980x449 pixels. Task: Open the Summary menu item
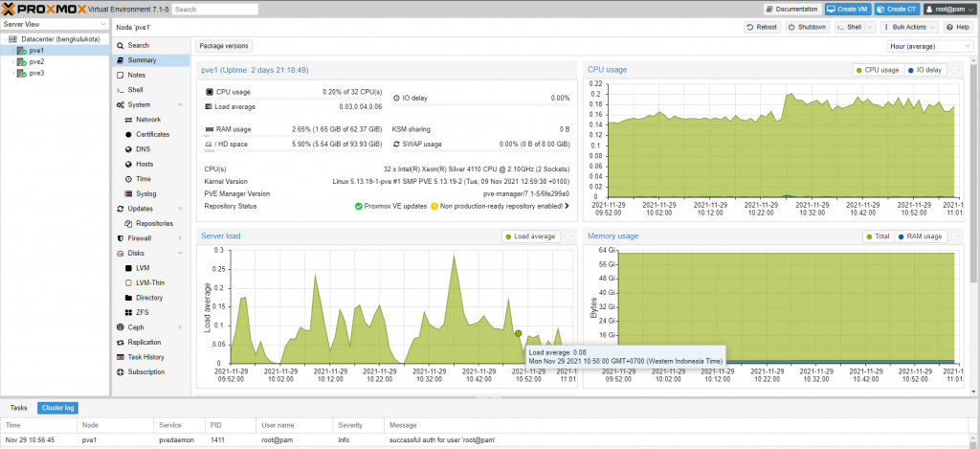coord(150,60)
